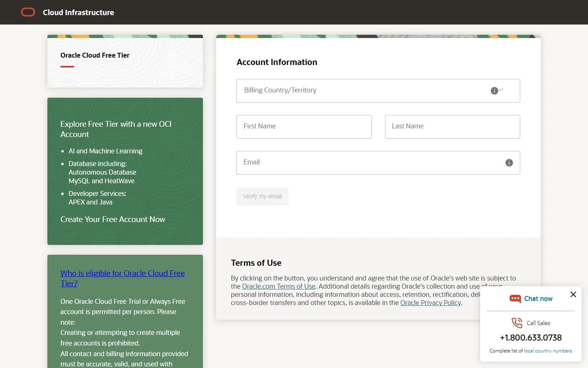Viewport: 588px width, 368px height.
Task: Click into the Email input field
Action: (378, 163)
